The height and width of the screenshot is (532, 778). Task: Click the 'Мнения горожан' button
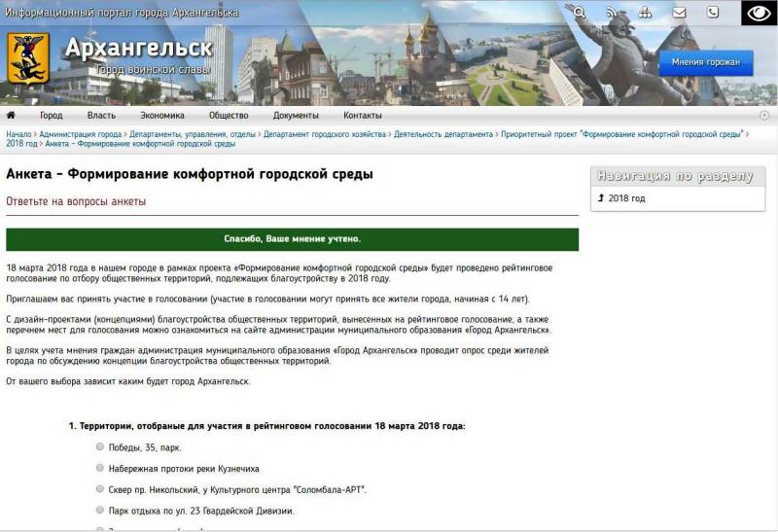point(705,62)
